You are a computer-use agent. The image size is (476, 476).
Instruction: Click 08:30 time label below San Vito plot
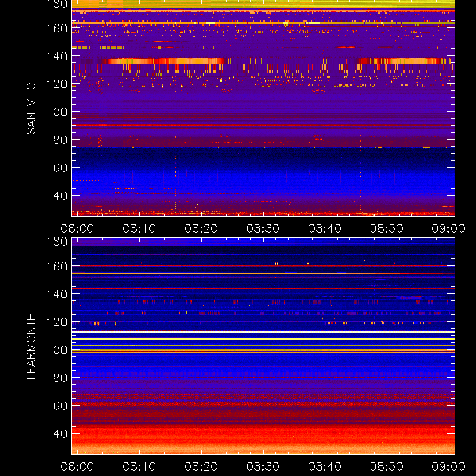[263, 228]
